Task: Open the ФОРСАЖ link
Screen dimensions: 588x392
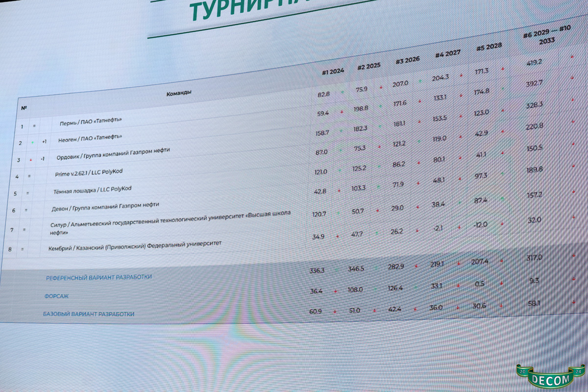Action: pyautogui.click(x=56, y=296)
